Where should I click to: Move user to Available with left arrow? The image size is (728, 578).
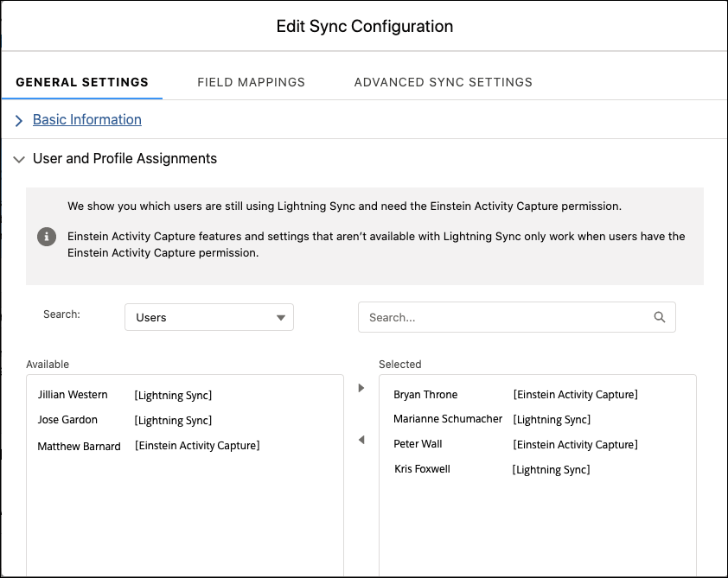point(361,441)
